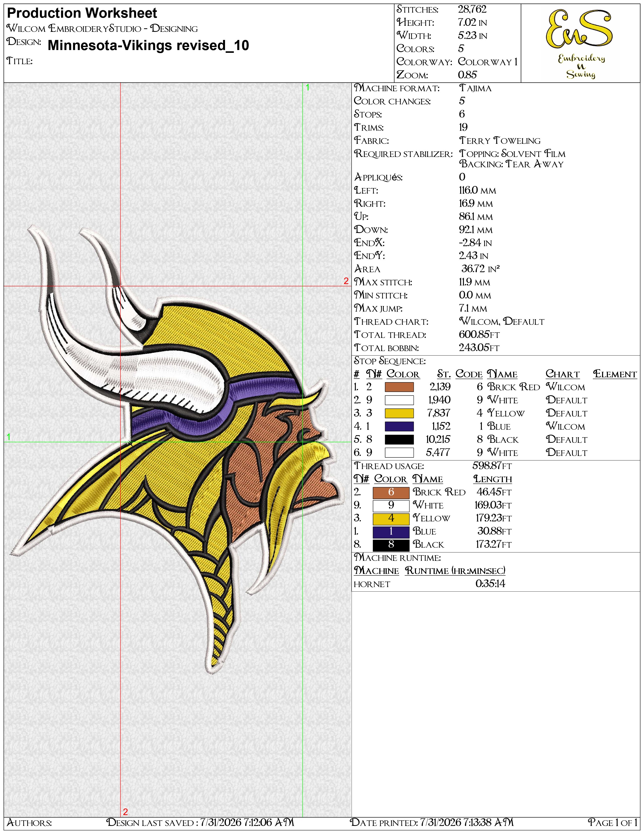
Task: Click total thread value 600.85ft
Action: [x=479, y=335]
